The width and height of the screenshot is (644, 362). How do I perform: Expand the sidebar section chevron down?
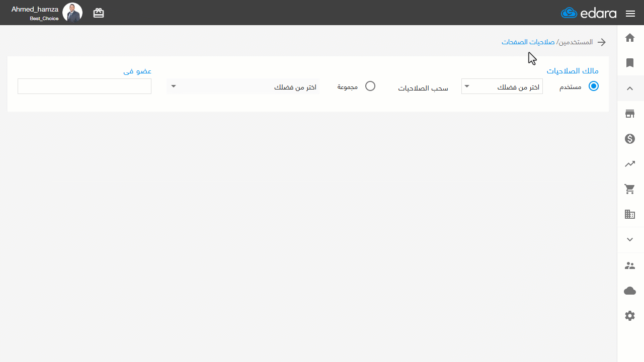630,240
